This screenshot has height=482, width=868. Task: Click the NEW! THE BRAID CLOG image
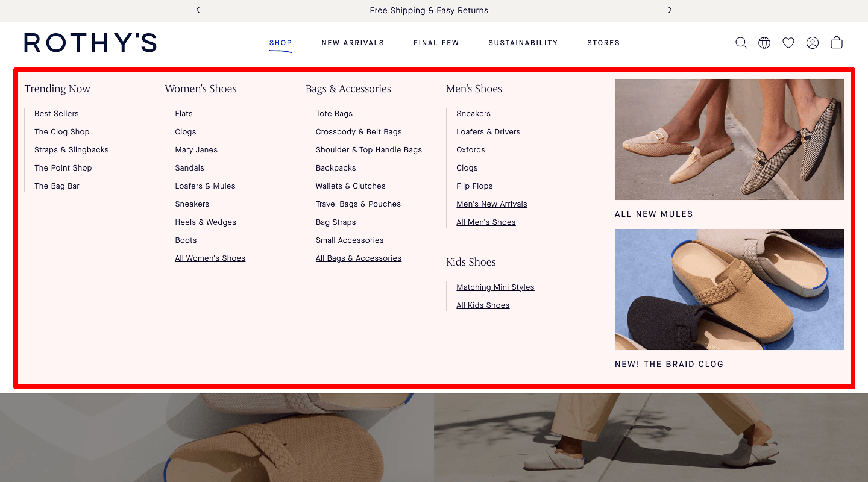point(729,289)
